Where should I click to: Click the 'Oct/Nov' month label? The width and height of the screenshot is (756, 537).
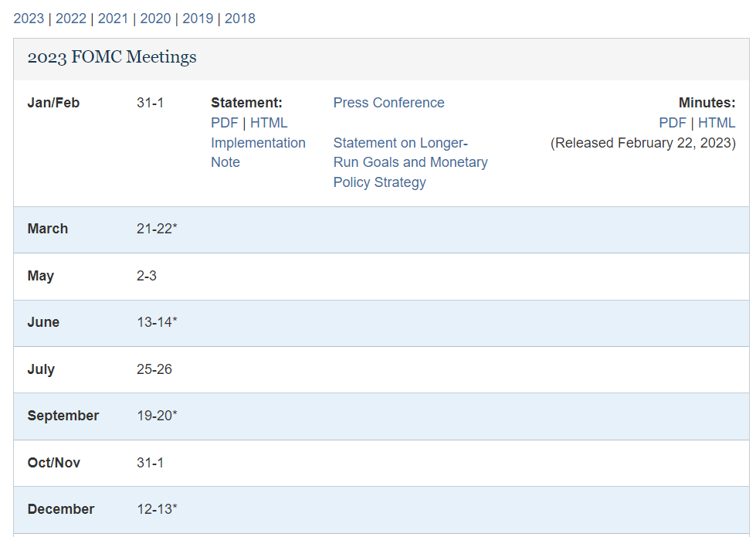[54, 463]
